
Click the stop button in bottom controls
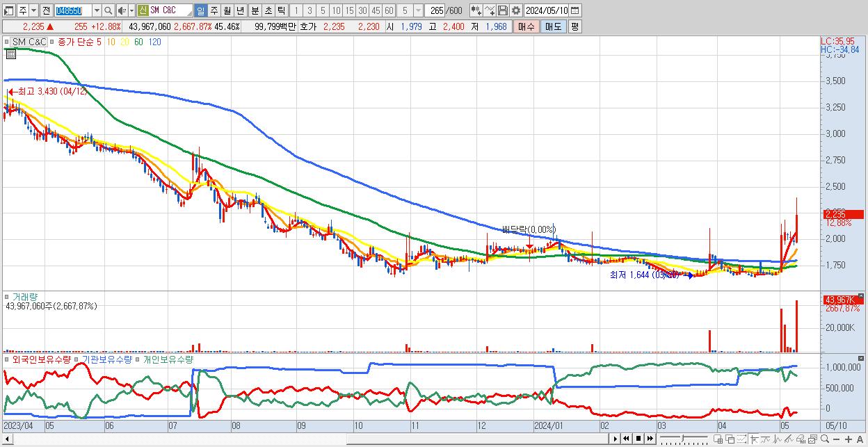coord(638,439)
